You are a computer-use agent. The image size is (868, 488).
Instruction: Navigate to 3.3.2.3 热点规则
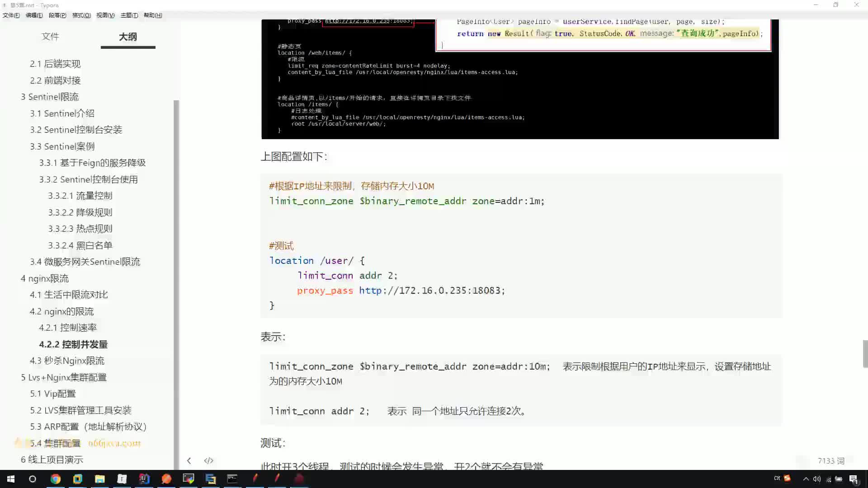80,229
